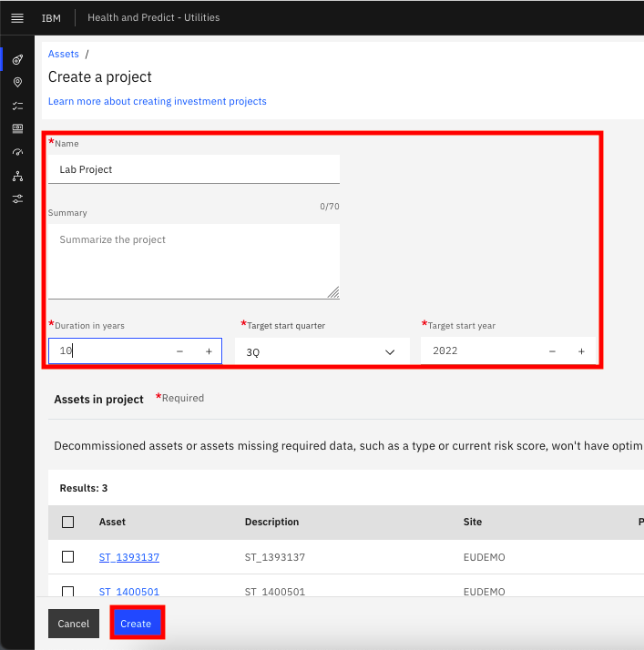Screen dimensions: 644x650
Task: Click Health and Predict - Utilities title
Action: [x=154, y=17]
